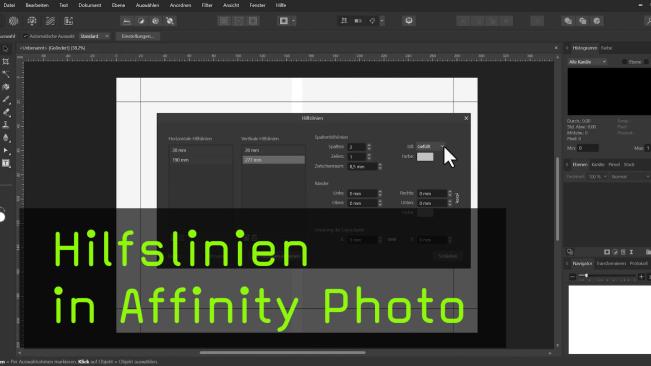This screenshot has height=366, width=651.
Task: Close the Hilfslinien dialog
Action: pos(466,118)
